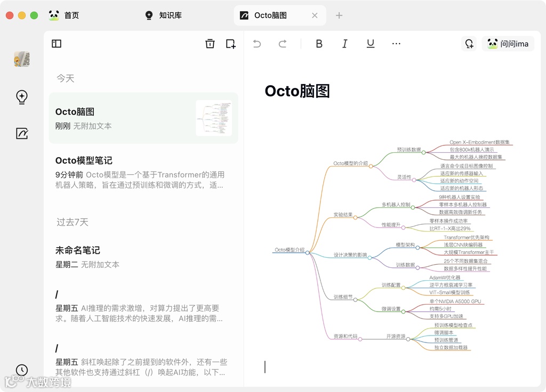Open the user avatar in sidebar
546x392 pixels.
[x=22, y=59]
